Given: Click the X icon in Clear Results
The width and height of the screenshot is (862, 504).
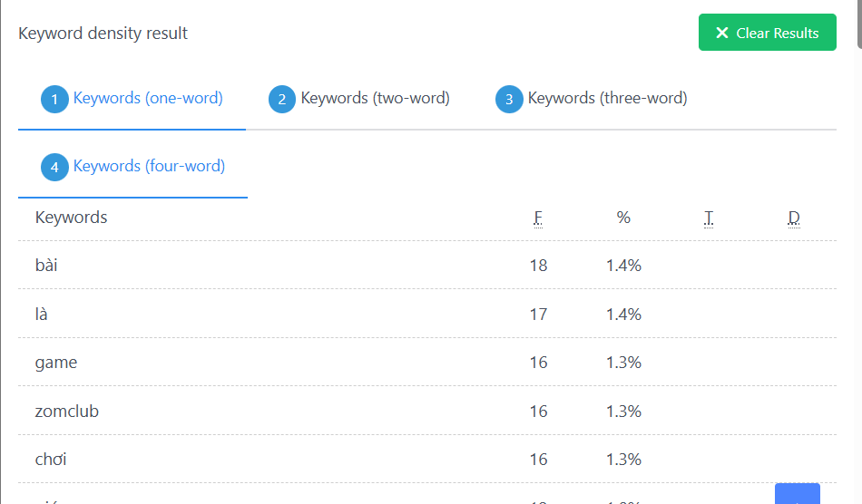Looking at the screenshot, I should 722,33.
